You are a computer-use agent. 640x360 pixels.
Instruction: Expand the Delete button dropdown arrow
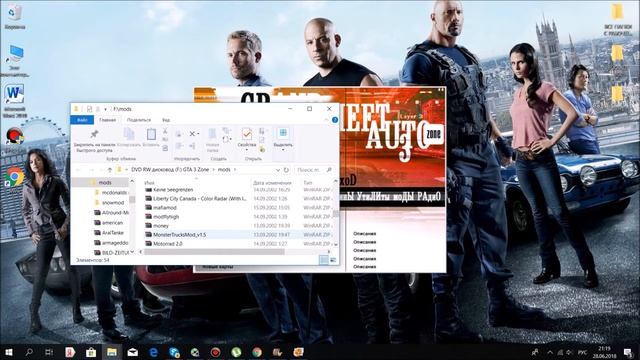click(198, 134)
